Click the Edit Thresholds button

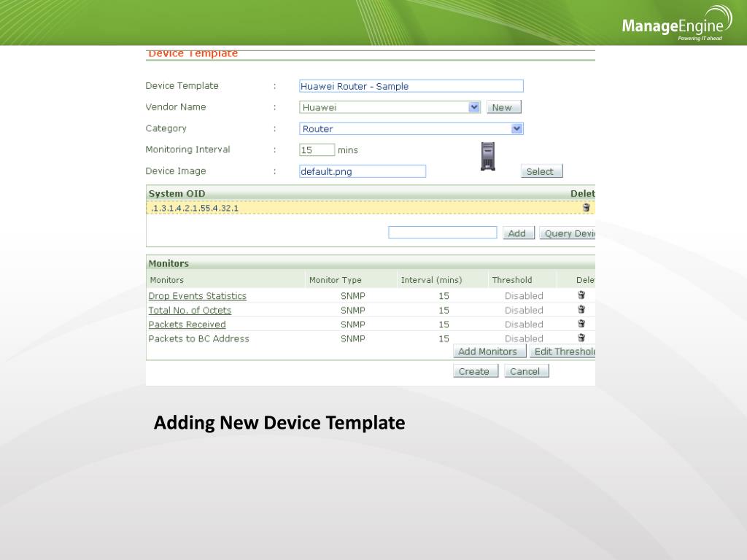(x=562, y=351)
